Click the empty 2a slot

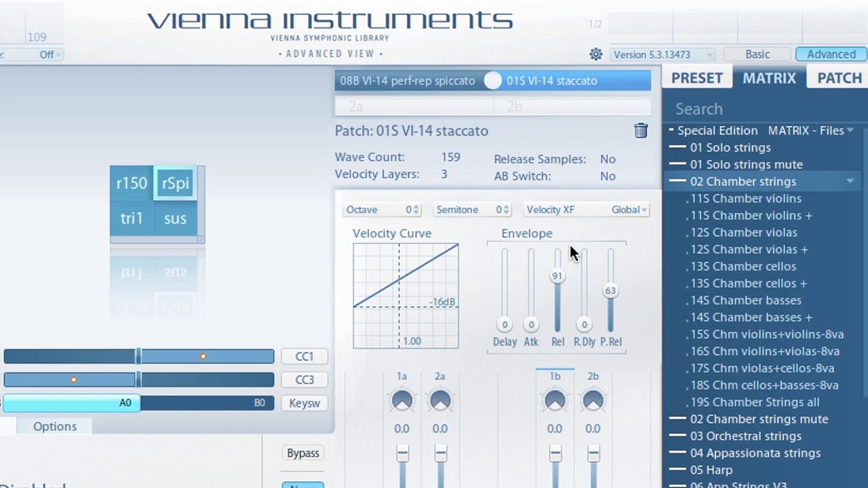[414, 106]
